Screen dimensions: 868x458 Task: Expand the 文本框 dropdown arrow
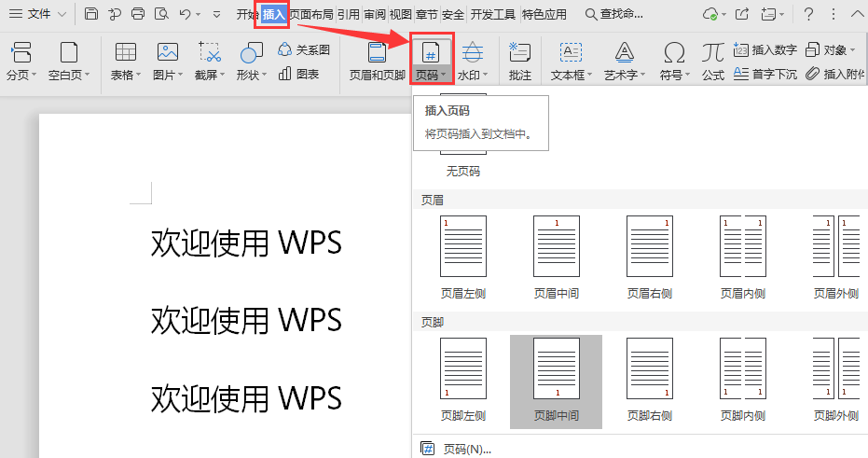click(x=589, y=75)
